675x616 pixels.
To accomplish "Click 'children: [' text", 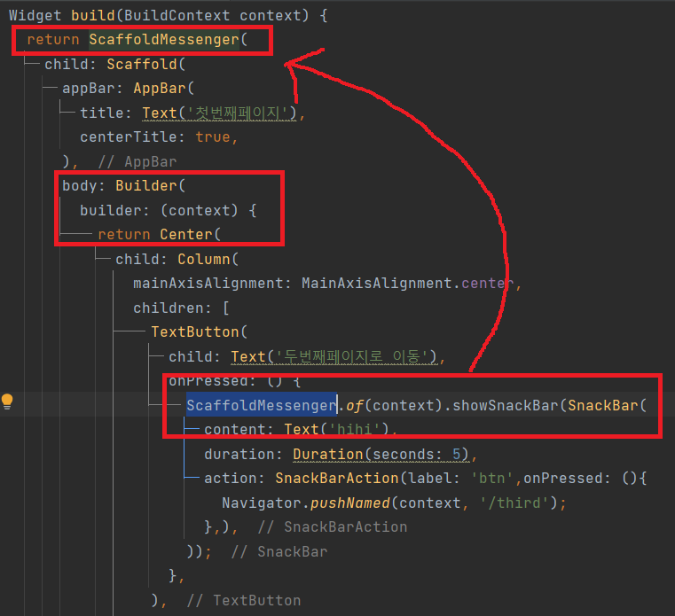I will [x=181, y=308].
